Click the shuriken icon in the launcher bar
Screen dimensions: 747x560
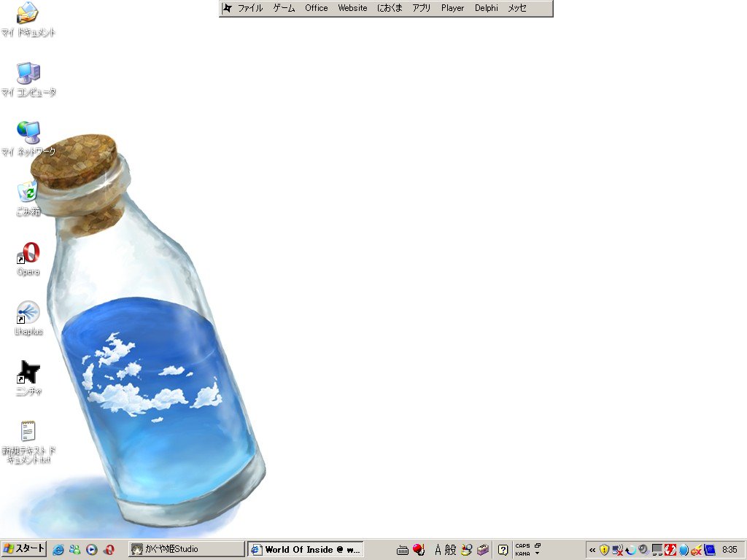click(x=228, y=8)
